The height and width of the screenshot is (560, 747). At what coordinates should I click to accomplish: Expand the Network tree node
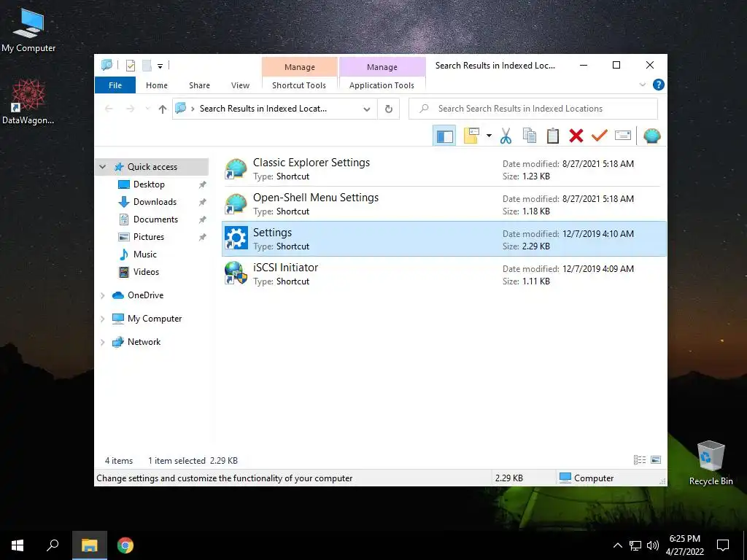102,342
